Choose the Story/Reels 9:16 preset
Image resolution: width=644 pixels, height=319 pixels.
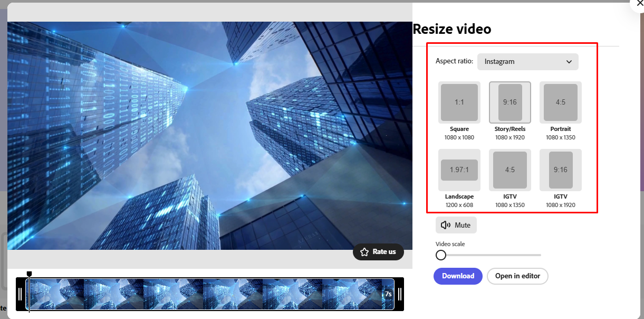pyautogui.click(x=510, y=102)
